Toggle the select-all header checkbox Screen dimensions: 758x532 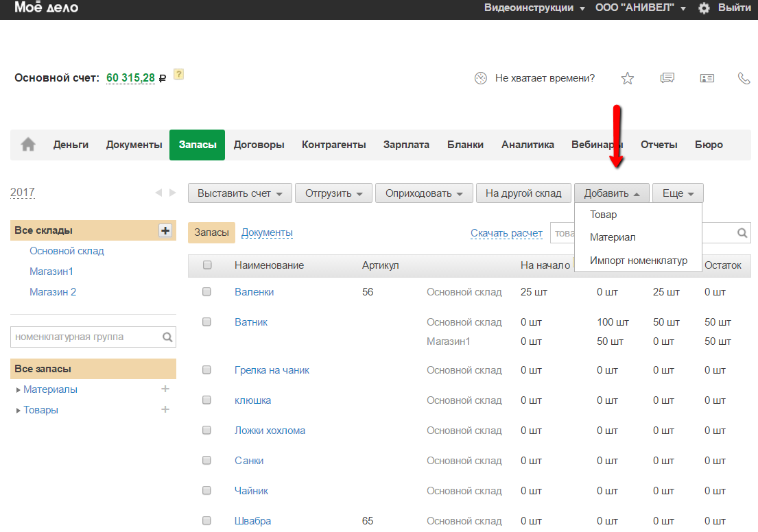(x=207, y=265)
